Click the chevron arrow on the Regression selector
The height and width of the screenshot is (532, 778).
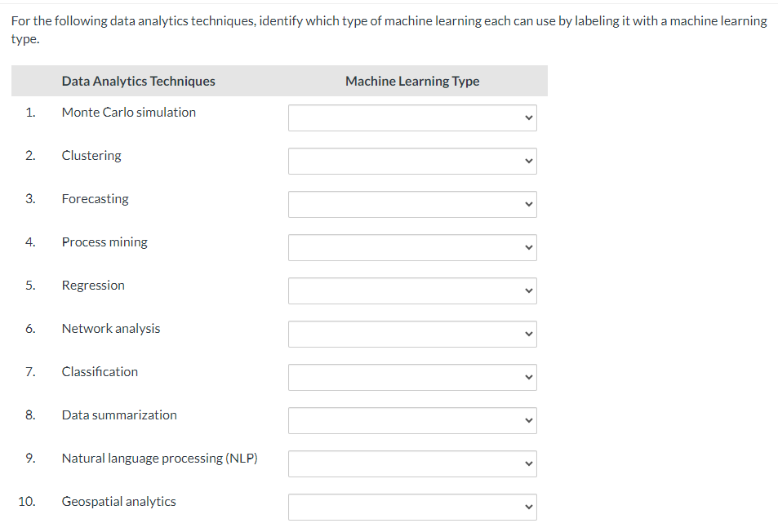529,290
